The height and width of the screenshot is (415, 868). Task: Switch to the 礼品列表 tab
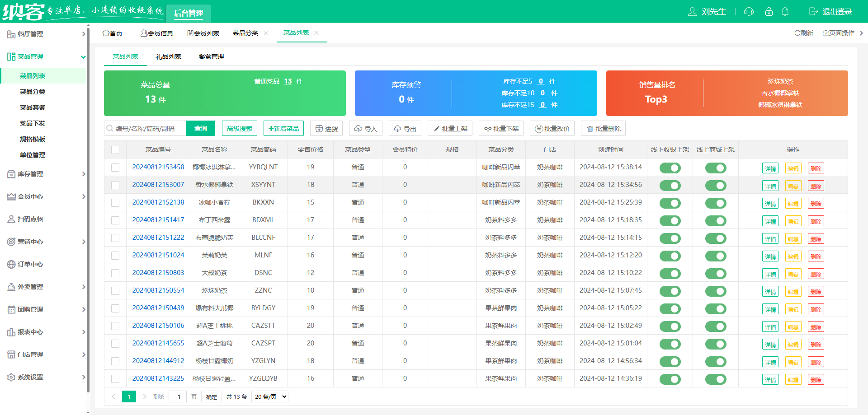point(169,56)
